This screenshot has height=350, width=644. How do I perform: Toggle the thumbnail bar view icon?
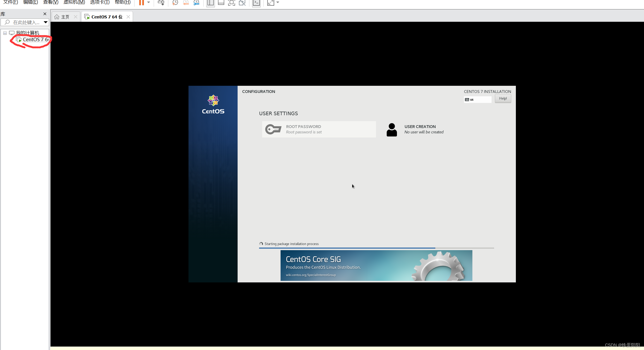pyautogui.click(x=221, y=3)
